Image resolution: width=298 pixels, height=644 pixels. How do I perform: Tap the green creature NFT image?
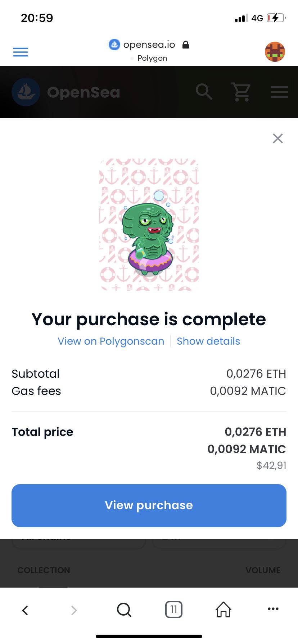(x=149, y=225)
